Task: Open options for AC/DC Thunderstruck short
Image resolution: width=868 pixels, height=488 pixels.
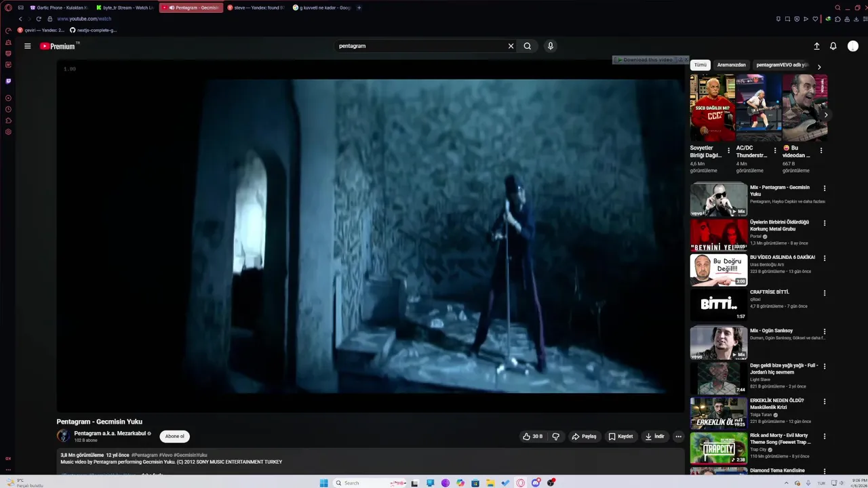Action: coord(775,150)
